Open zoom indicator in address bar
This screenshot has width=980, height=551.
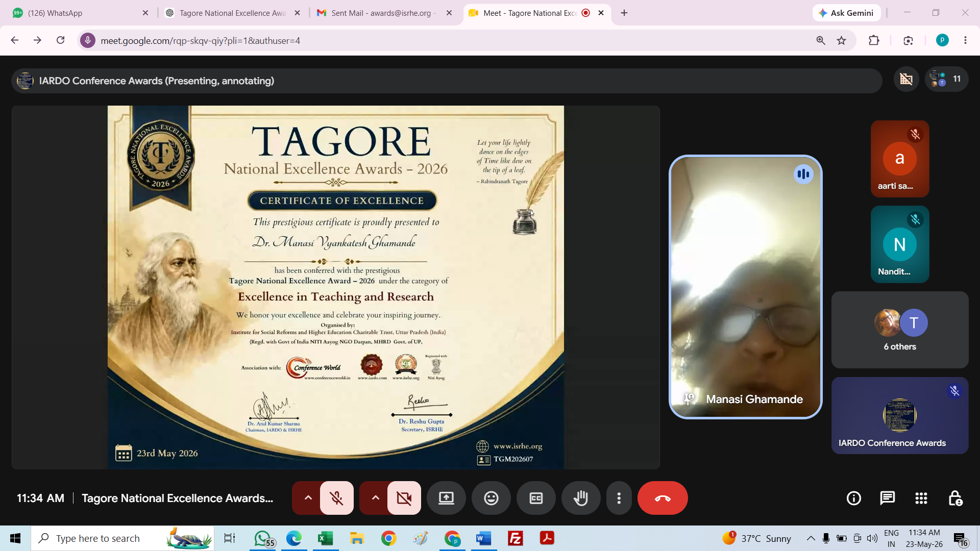[x=821, y=40]
